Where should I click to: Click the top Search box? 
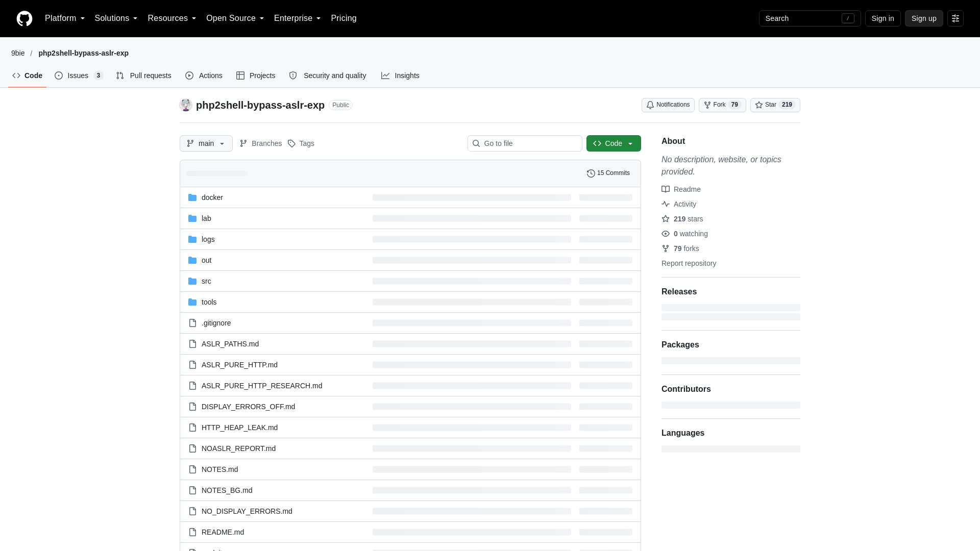coord(810,18)
